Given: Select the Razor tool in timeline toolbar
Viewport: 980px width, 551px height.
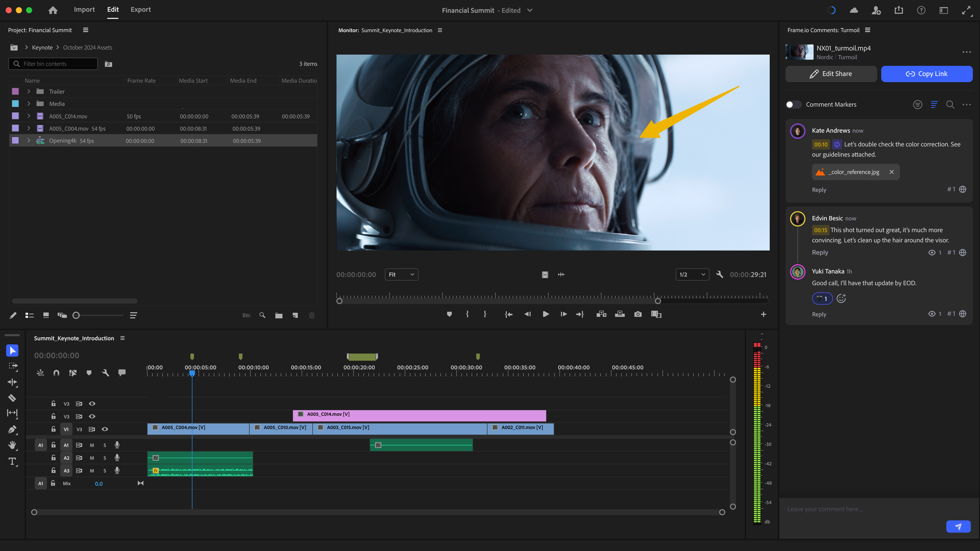Looking at the screenshot, I should pyautogui.click(x=12, y=398).
